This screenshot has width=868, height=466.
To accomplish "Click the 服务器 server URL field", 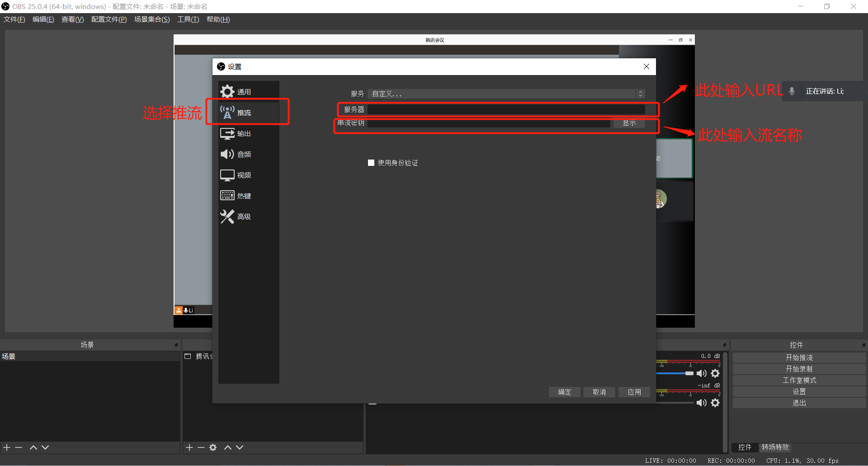I will (x=506, y=109).
